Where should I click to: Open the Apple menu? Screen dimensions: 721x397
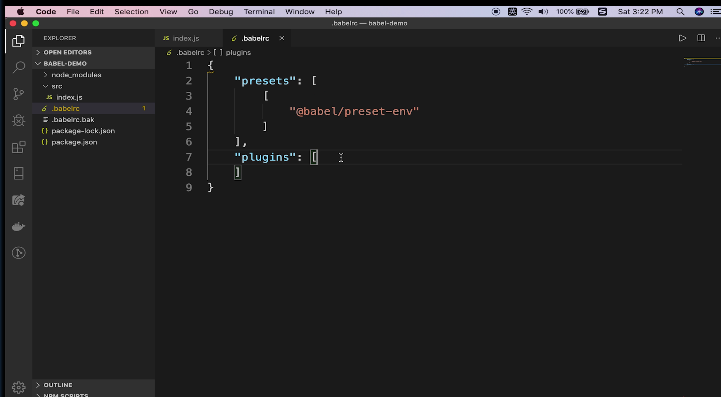(x=20, y=12)
